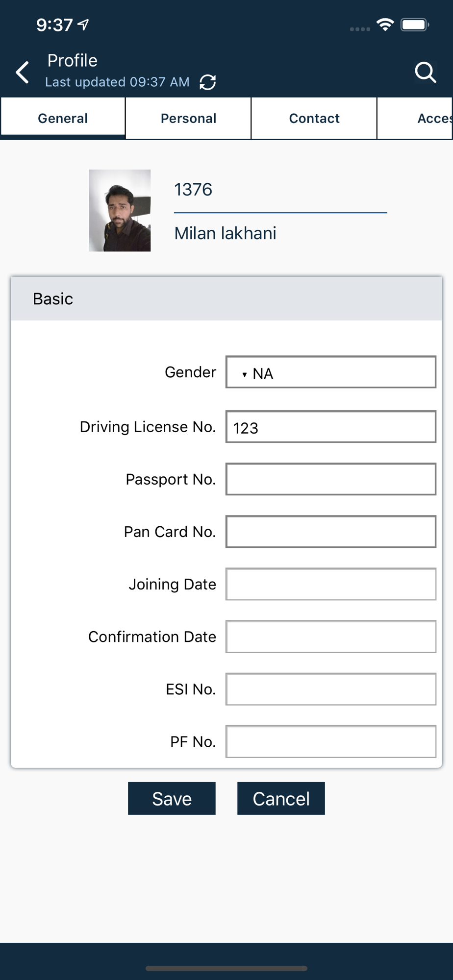Tap the profile photo thumbnail

[x=120, y=211]
